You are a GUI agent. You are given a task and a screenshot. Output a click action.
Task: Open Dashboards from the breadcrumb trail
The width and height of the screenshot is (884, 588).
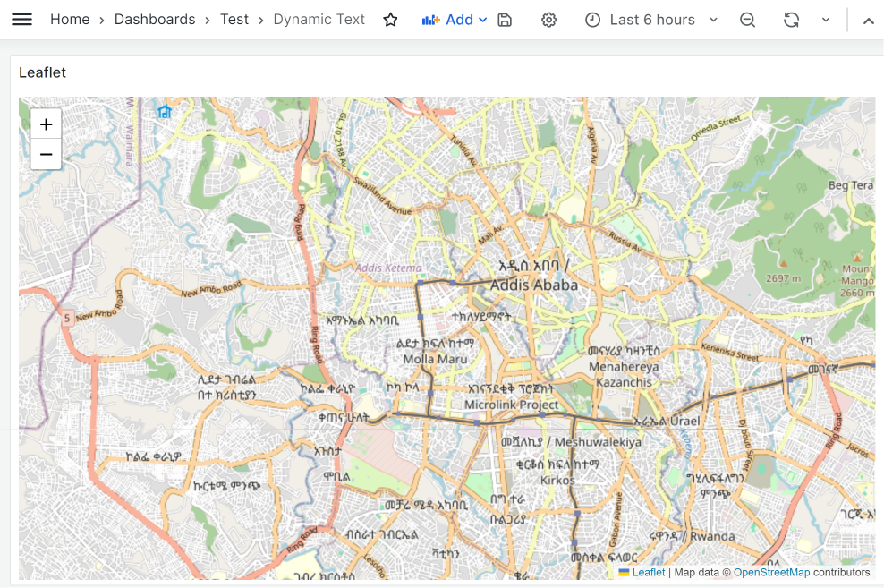[155, 19]
